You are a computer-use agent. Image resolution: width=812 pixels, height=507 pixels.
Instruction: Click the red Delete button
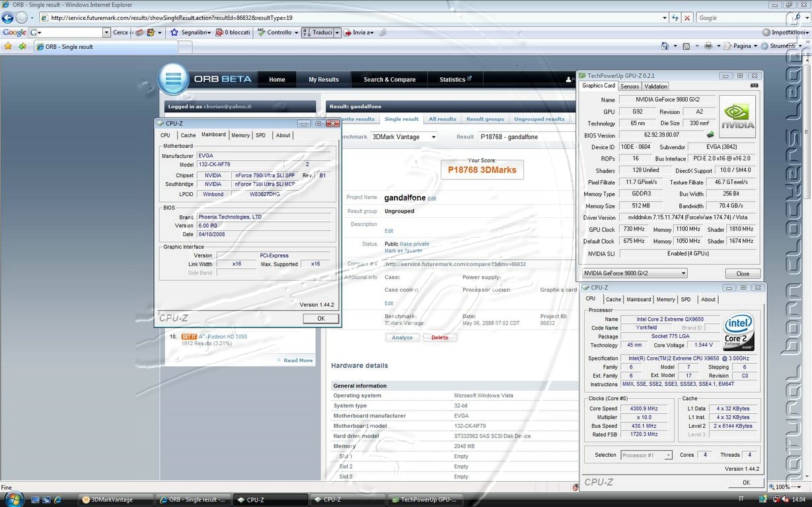(x=440, y=337)
